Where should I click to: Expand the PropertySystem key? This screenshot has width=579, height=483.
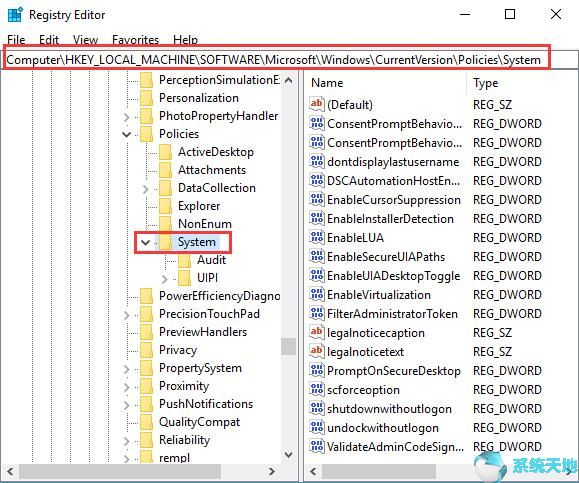(x=127, y=369)
